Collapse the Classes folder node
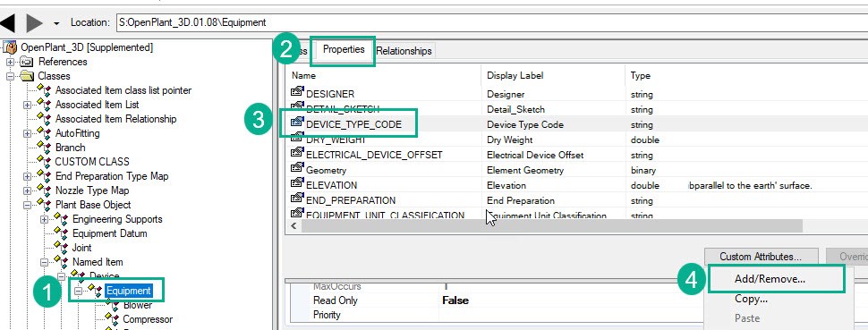Image resolution: width=868 pixels, height=330 pixels. click(10, 76)
